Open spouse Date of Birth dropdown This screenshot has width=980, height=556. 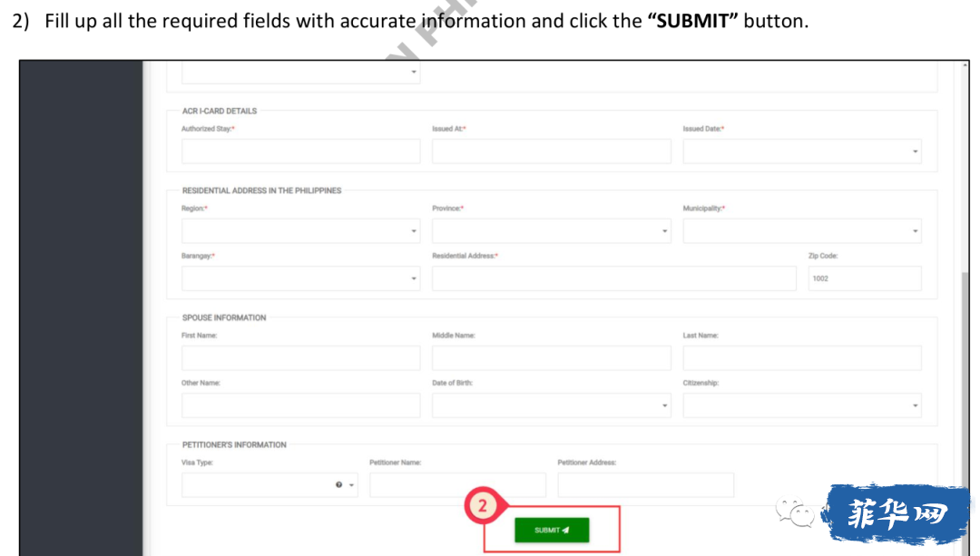click(552, 405)
